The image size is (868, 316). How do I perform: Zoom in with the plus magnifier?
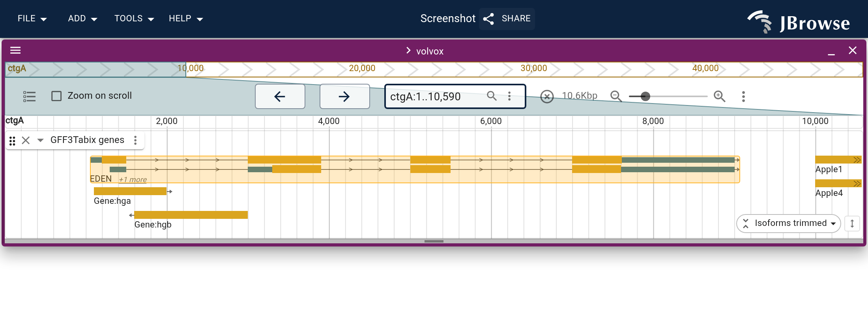coord(720,96)
